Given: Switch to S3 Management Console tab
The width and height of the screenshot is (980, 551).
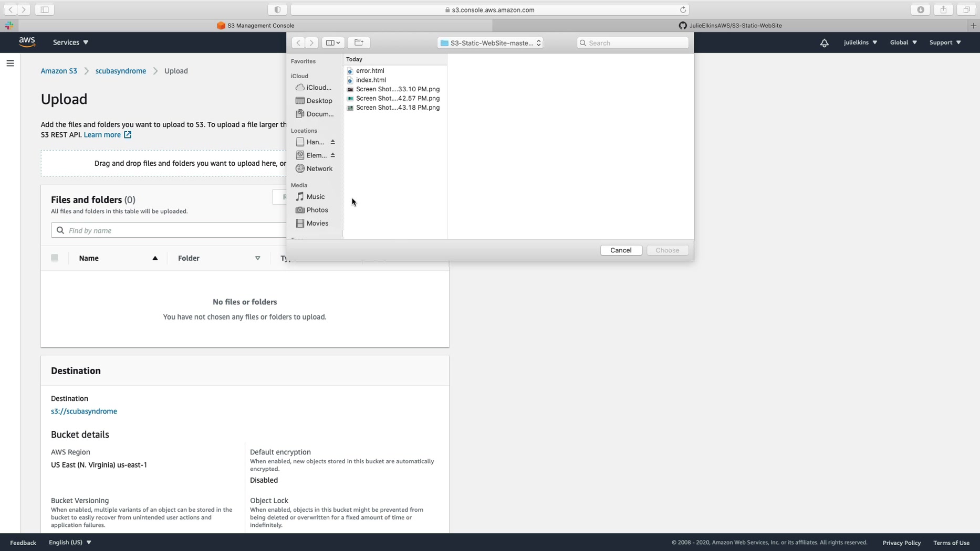Looking at the screenshot, I should [256, 25].
